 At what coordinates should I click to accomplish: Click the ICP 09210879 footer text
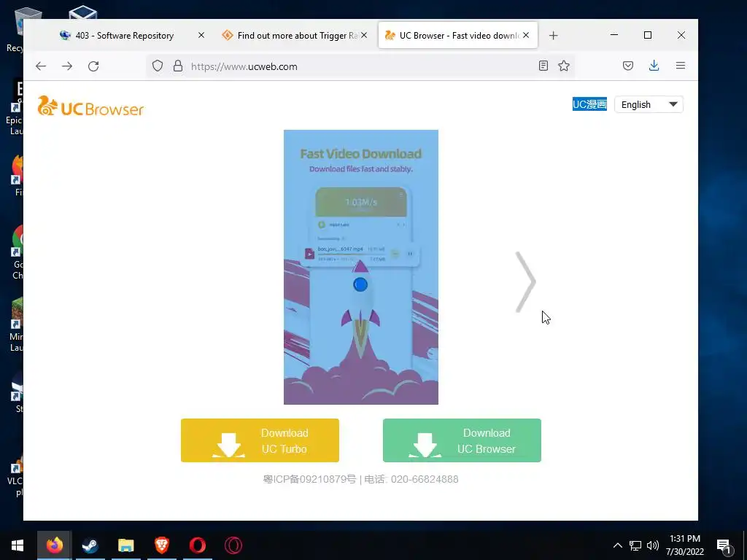pyautogui.click(x=309, y=479)
